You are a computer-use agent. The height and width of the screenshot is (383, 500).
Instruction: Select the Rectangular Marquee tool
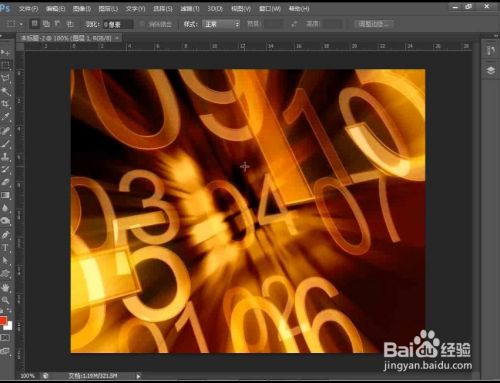[5, 65]
